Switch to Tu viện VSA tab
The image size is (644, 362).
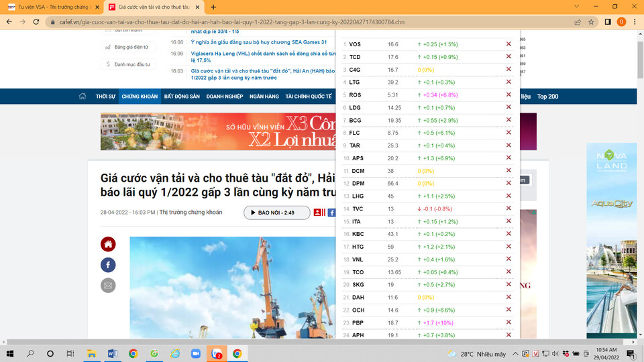52,7
